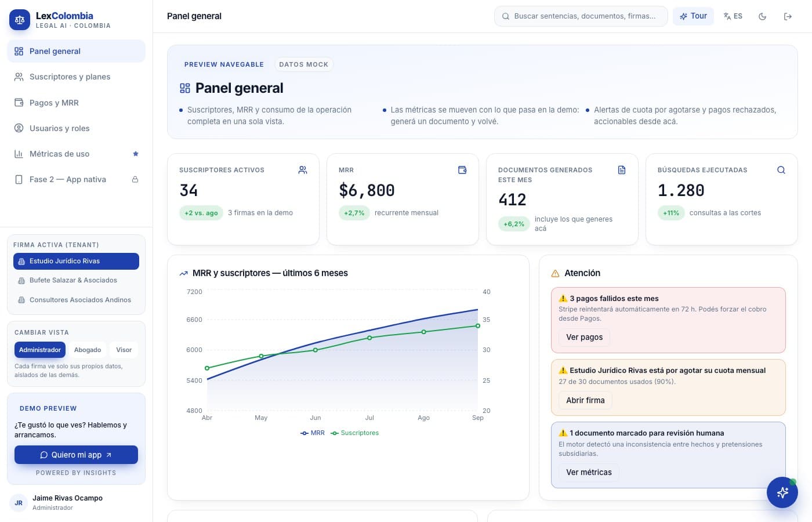This screenshot has width=812, height=522.
Task: Click the Quiero mi app button
Action: point(76,455)
